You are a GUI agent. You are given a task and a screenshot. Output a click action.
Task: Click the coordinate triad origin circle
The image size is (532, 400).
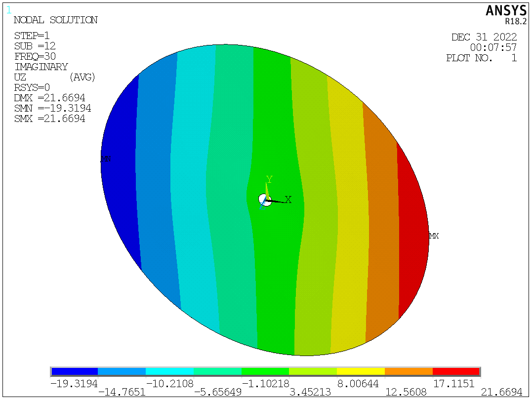(265, 200)
